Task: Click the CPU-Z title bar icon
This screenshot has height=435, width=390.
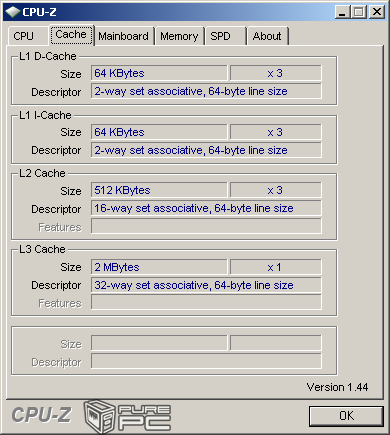Action: tap(13, 12)
